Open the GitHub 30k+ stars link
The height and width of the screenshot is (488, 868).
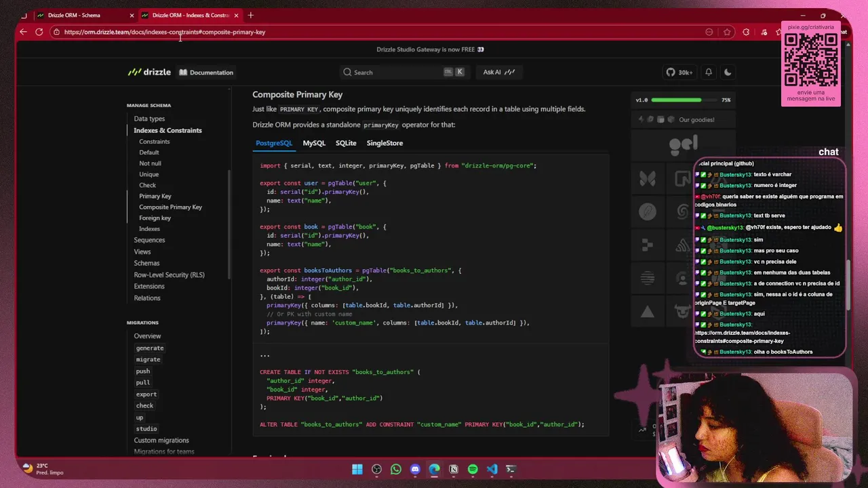coord(679,73)
